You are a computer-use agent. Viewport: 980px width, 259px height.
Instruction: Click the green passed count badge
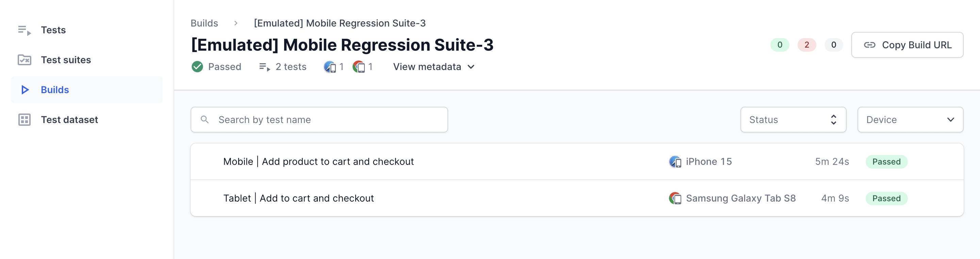pyautogui.click(x=780, y=45)
